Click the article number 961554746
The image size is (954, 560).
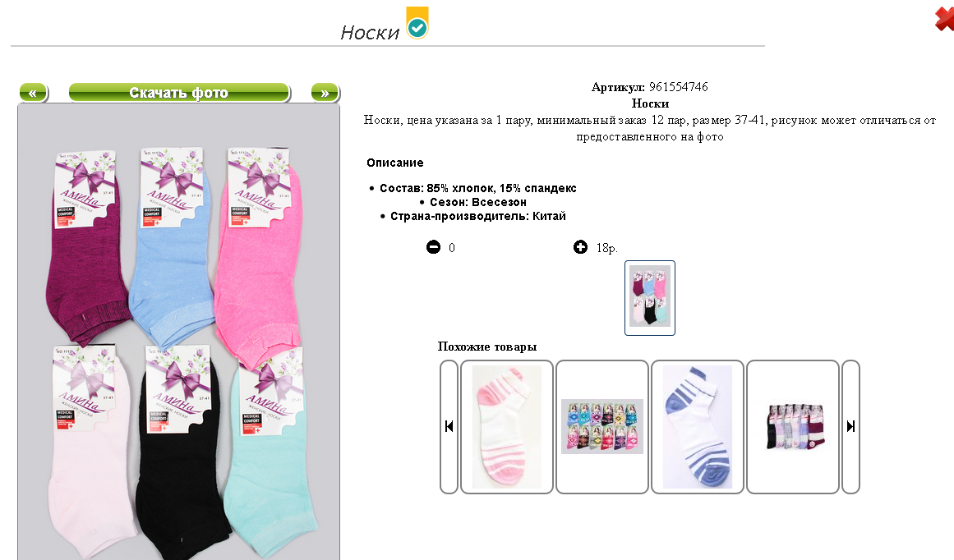679,87
